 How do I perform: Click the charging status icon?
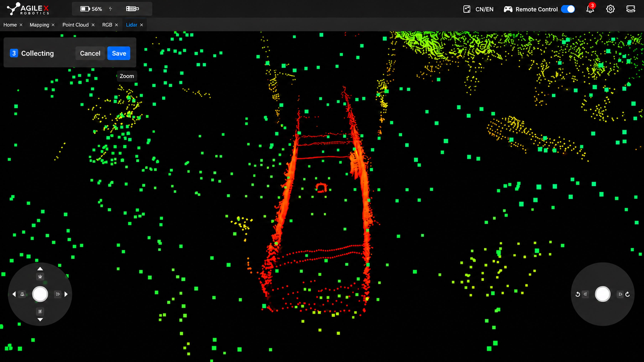(x=111, y=9)
